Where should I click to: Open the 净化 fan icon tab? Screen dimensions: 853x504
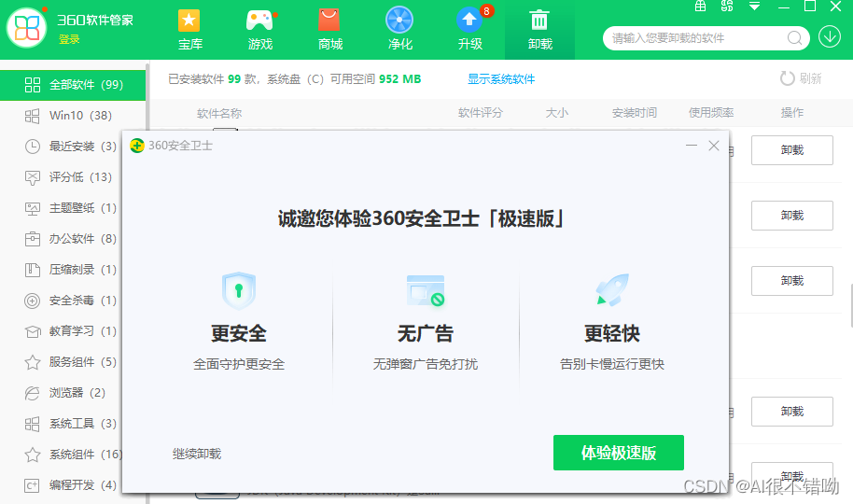399,30
